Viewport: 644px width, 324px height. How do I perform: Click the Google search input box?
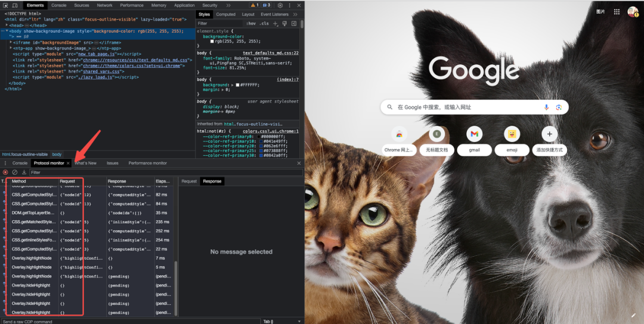click(475, 107)
